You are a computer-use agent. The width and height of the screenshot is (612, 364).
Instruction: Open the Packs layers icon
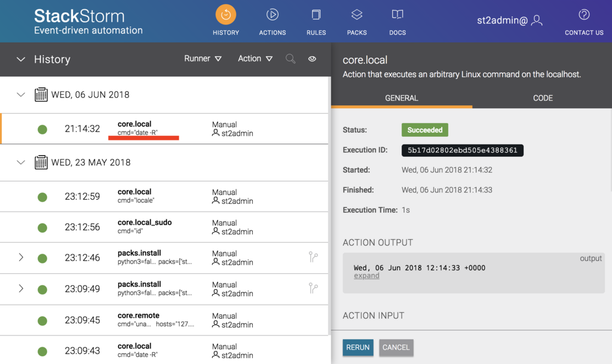(357, 15)
